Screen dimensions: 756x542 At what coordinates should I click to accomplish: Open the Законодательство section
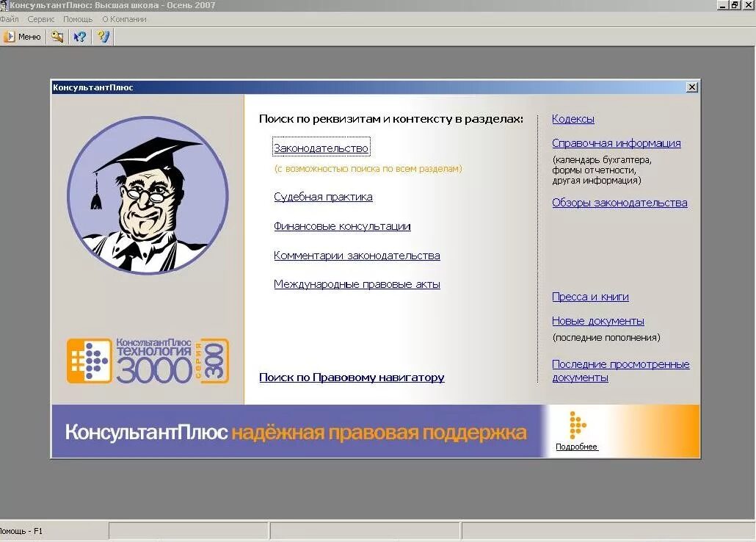tap(321, 147)
